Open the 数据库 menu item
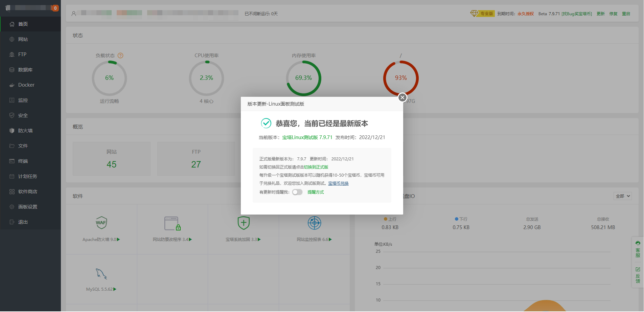The width and height of the screenshot is (644, 312). [30, 70]
